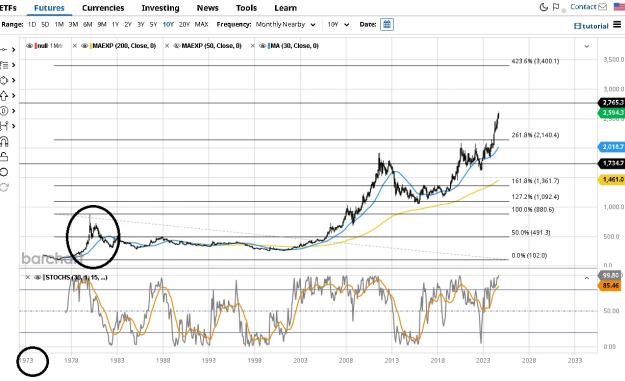Select the circled info annotation tool
Image resolution: width=625 pixels, height=381 pixels.
[x=4, y=111]
